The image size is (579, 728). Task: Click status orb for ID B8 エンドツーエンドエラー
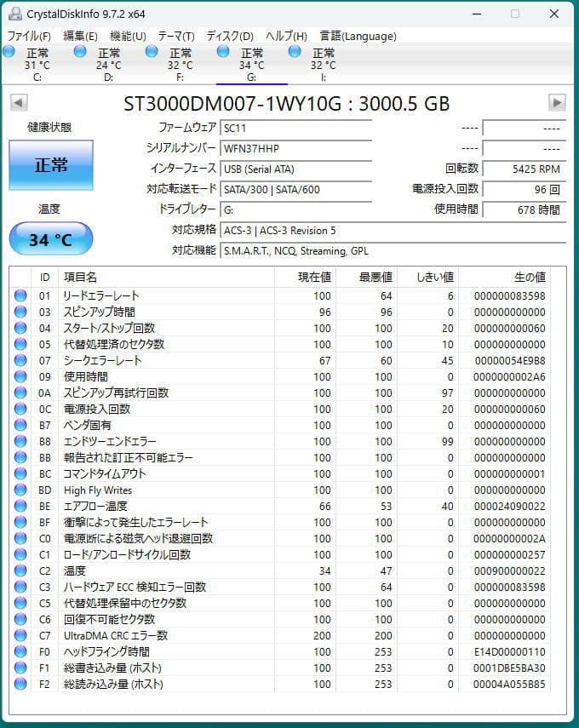pos(20,441)
